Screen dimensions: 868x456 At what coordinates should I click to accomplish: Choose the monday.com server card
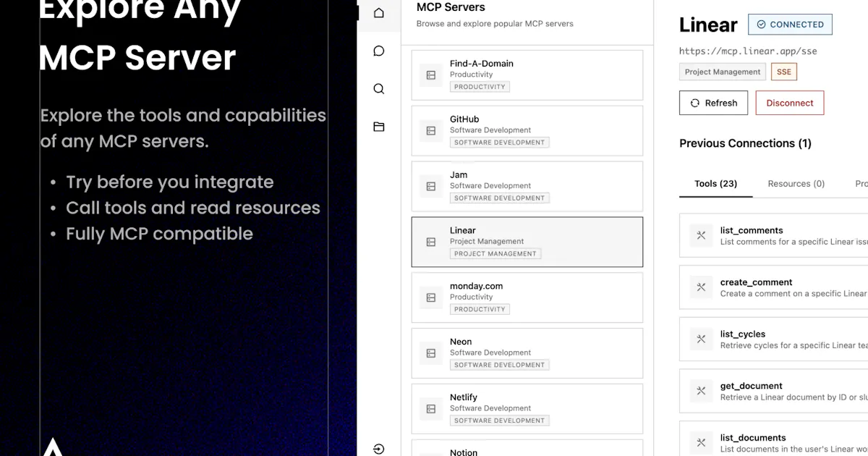click(527, 297)
